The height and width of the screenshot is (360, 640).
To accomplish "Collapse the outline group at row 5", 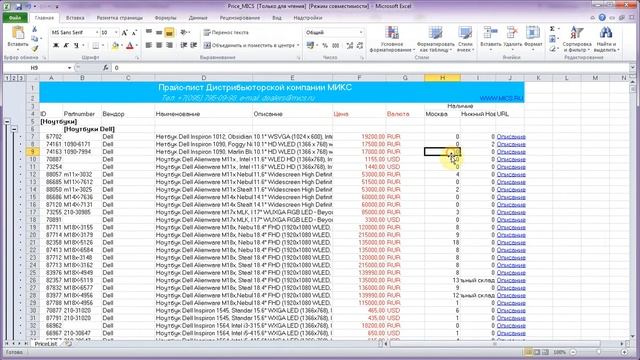I will pyautogui.click(x=7, y=122).
